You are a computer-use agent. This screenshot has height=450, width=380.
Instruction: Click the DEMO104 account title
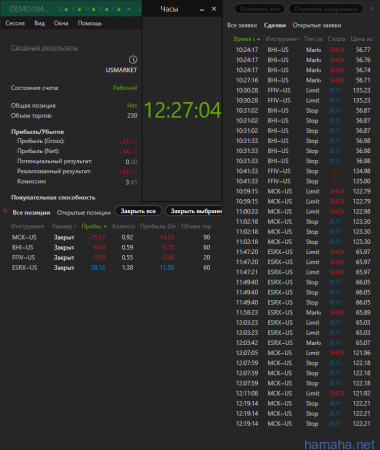[x=29, y=9]
